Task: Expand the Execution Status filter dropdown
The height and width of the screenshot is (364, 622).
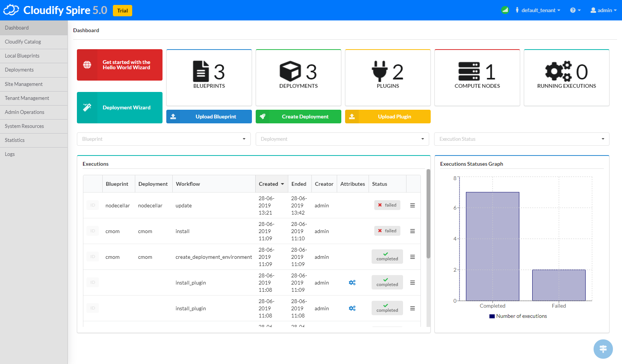Action: click(522, 139)
